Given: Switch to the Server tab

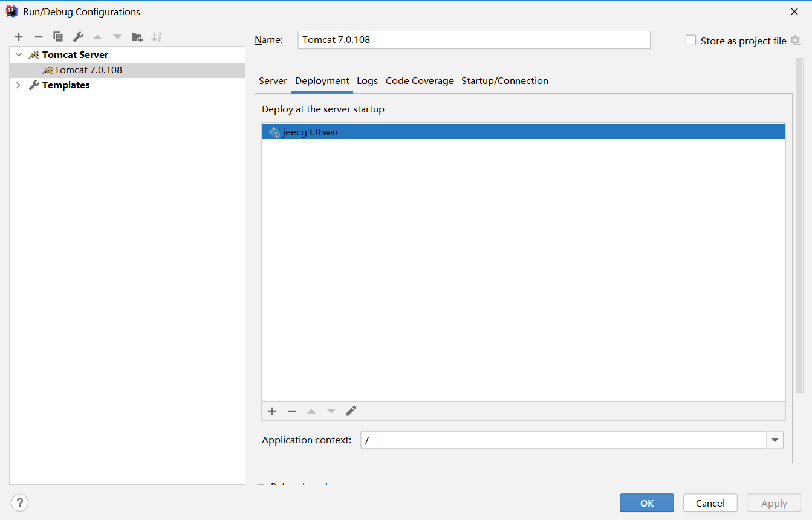Looking at the screenshot, I should 273,81.
